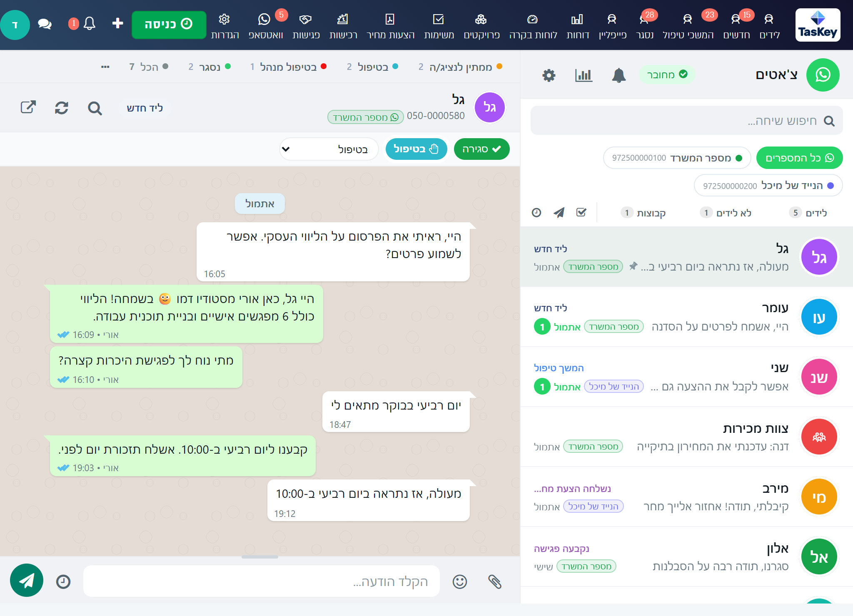Select the all numbers filter chip
The width and height of the screenshot is (853, 616).
click(x=799, y=158)
